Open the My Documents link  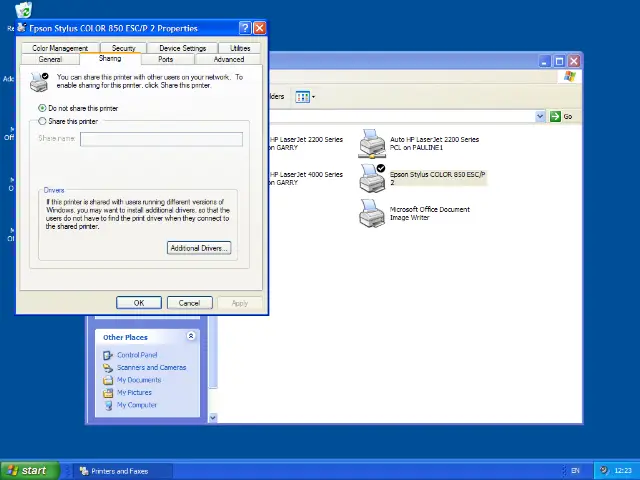click(139, 380)
